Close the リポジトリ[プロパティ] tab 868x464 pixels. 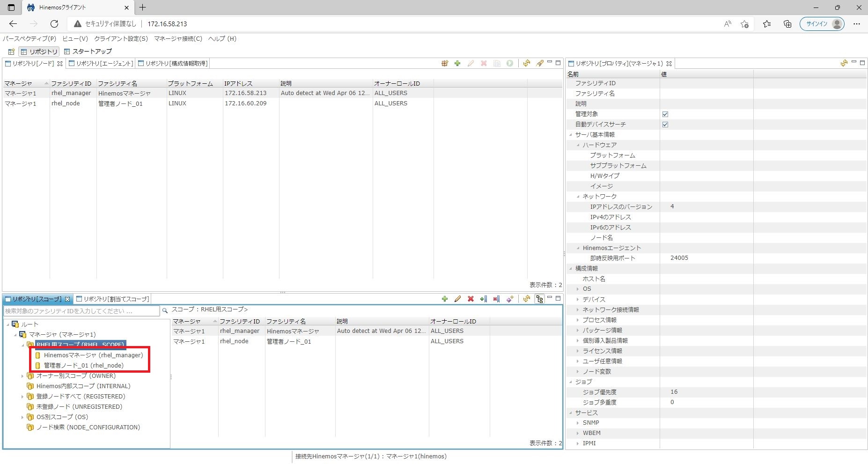click(669, 64)
